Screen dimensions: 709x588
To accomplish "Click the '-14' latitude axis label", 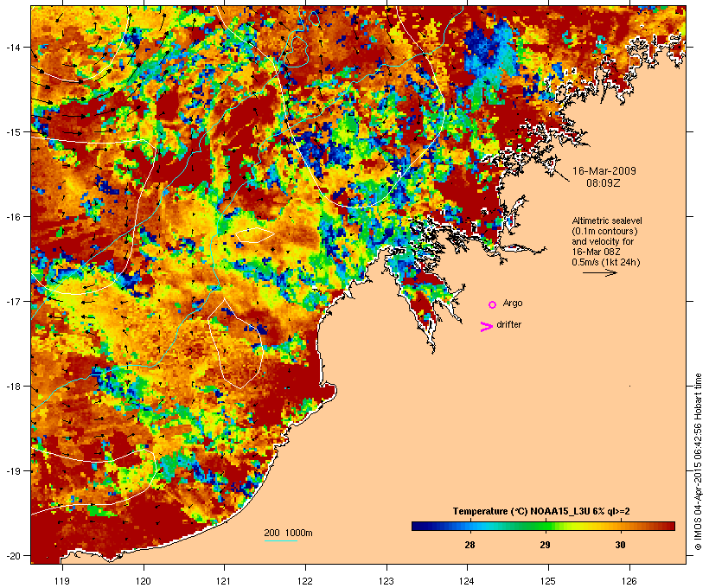I will 12,47.
